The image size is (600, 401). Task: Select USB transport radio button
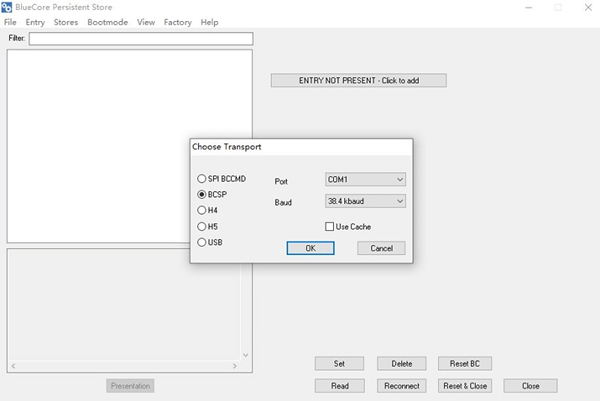tap(202, 242)
